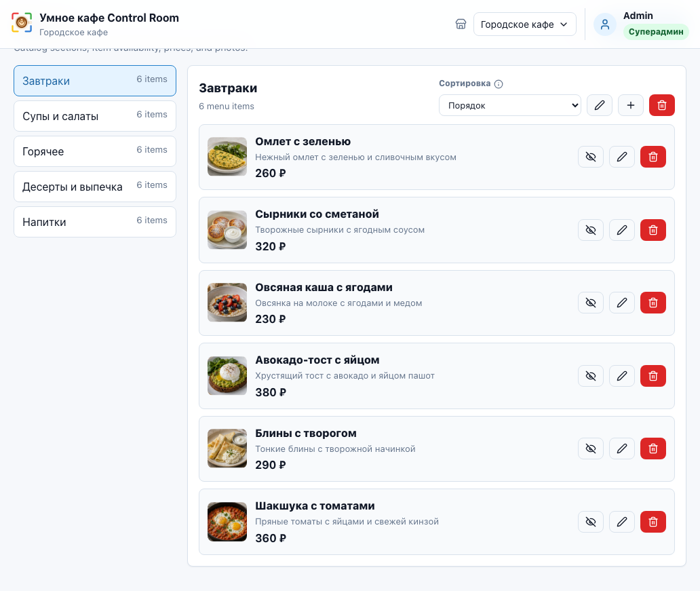The height and width of the screenshot is (591, 700).
Task: Click 'Творожные сырники с ягодным соусом' description
Action: pos(340,230)
